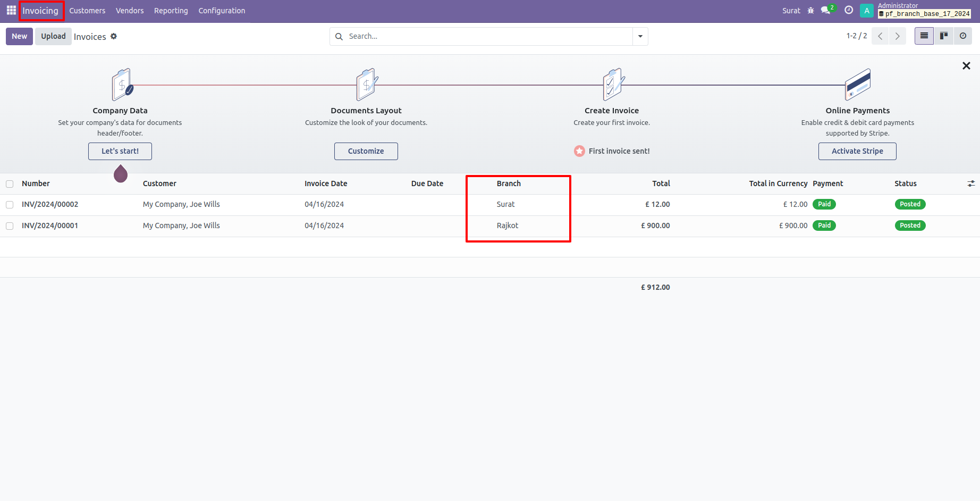Open the optional columns toggle menu

pyautogui.click(x=971, y=183)
